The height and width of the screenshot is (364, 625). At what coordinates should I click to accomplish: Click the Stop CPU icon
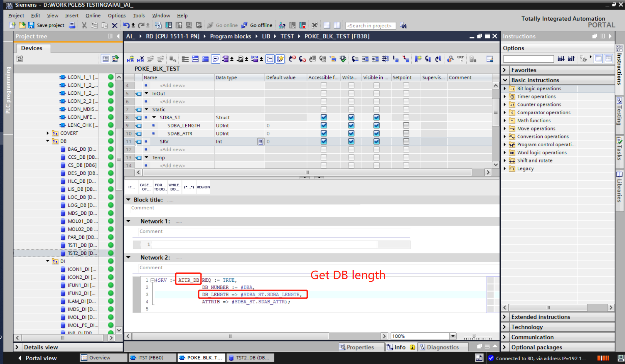pos(302,25)
